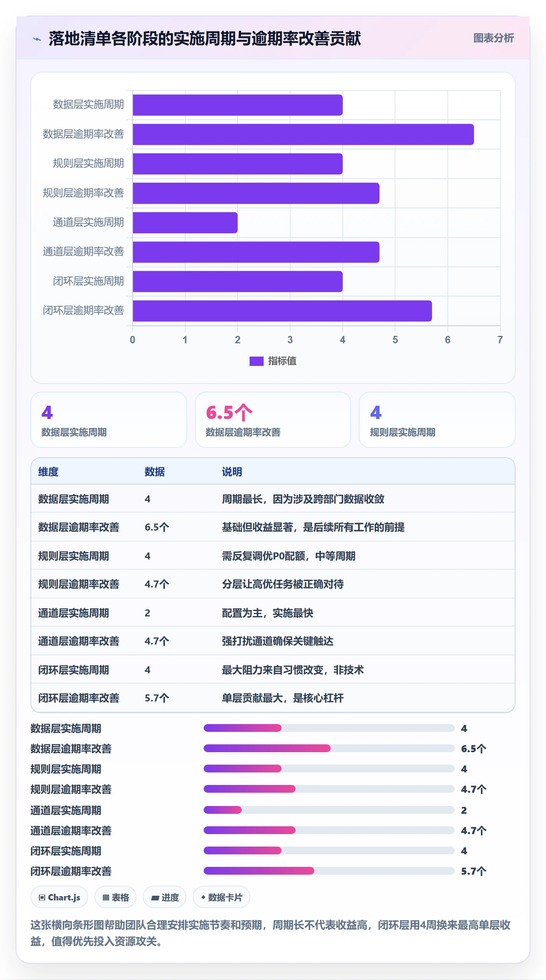
Task: Click table cell 最大阻力来自习惯改变，非技术
Action: click(293, 670)
